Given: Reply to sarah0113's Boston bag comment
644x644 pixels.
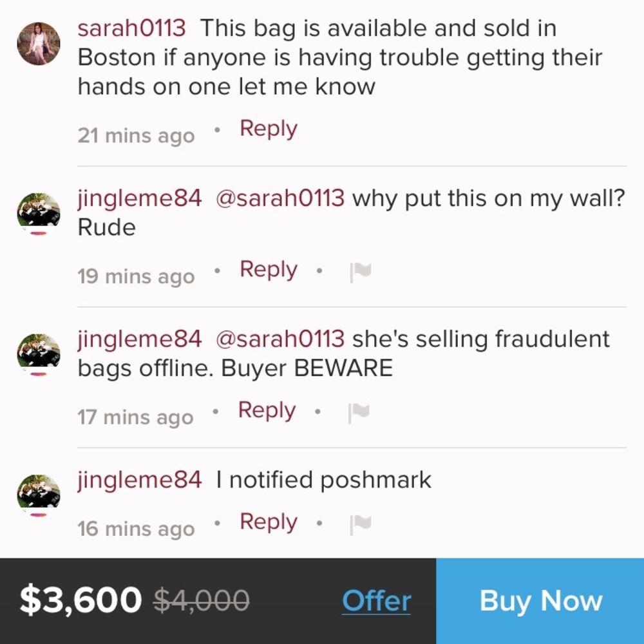Looking at the screenshot, I should point(268,129).
